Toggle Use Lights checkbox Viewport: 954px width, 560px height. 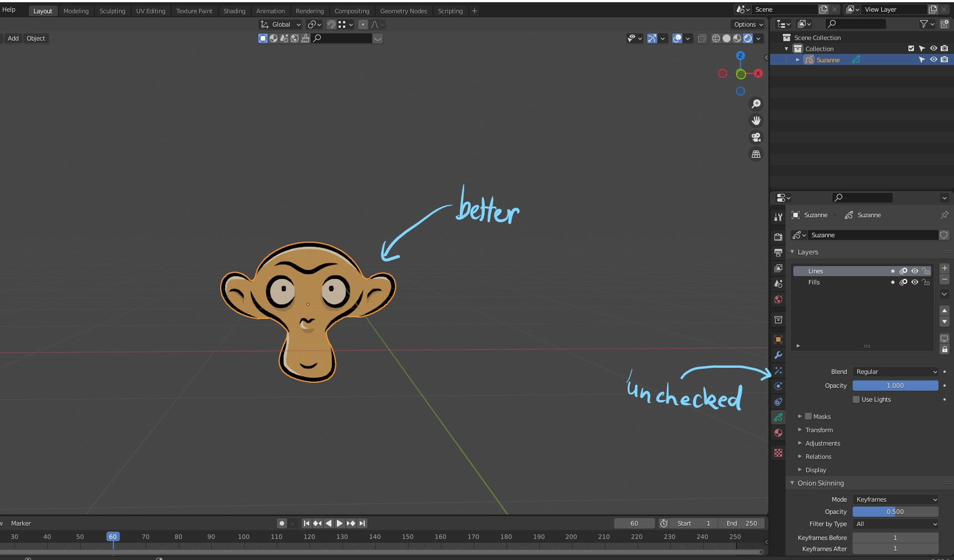[x=856, y=399]
